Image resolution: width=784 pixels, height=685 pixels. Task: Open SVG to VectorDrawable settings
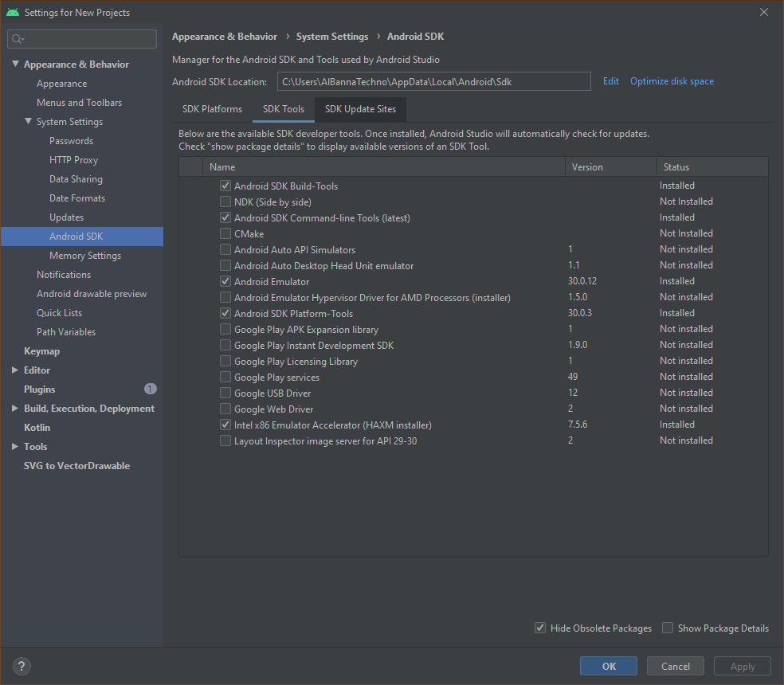(x=76, y=465)
